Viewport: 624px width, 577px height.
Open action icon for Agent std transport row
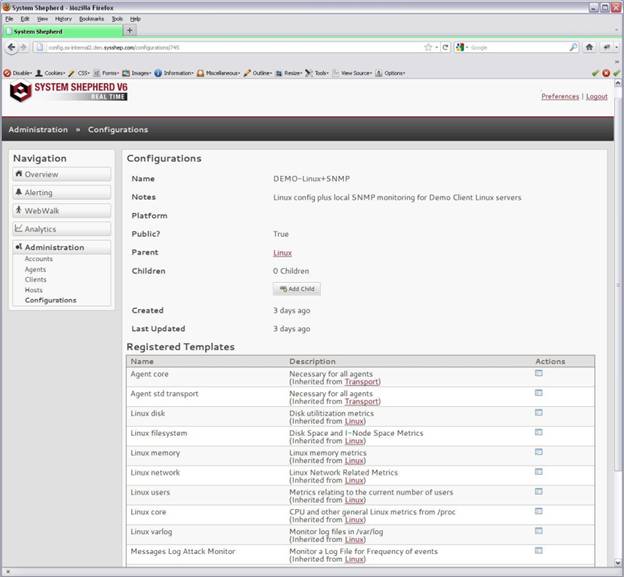[x=538, y=393]
